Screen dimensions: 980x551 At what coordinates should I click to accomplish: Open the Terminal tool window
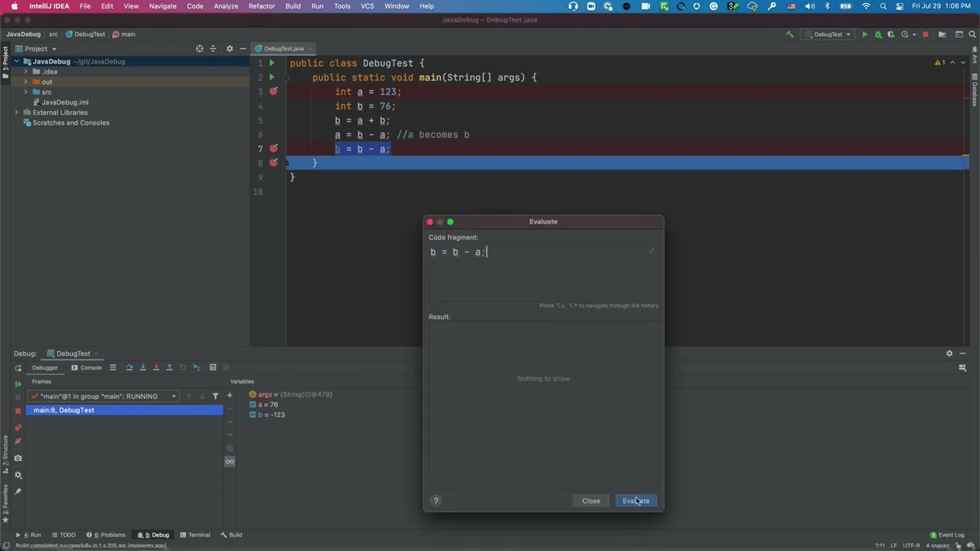pyautogui.click(x=194, y=535)
